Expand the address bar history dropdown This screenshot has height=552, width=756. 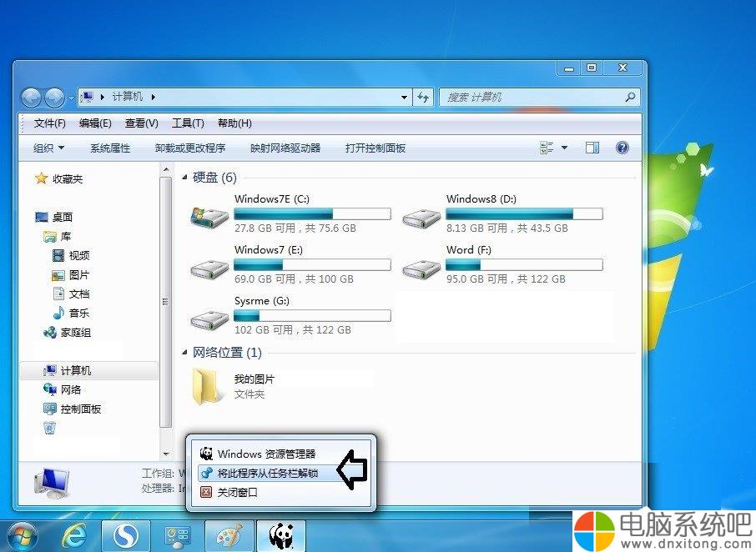click(404, 98)
